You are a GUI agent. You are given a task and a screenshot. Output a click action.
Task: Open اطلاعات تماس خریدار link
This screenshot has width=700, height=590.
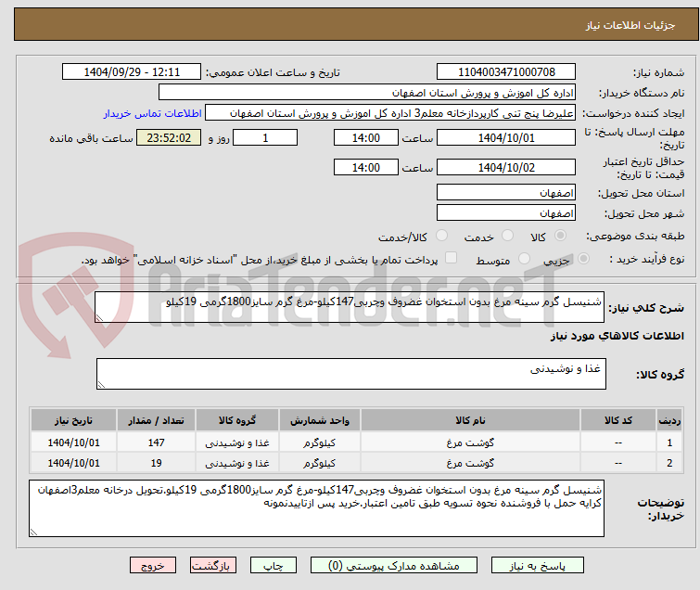point(153,113)
